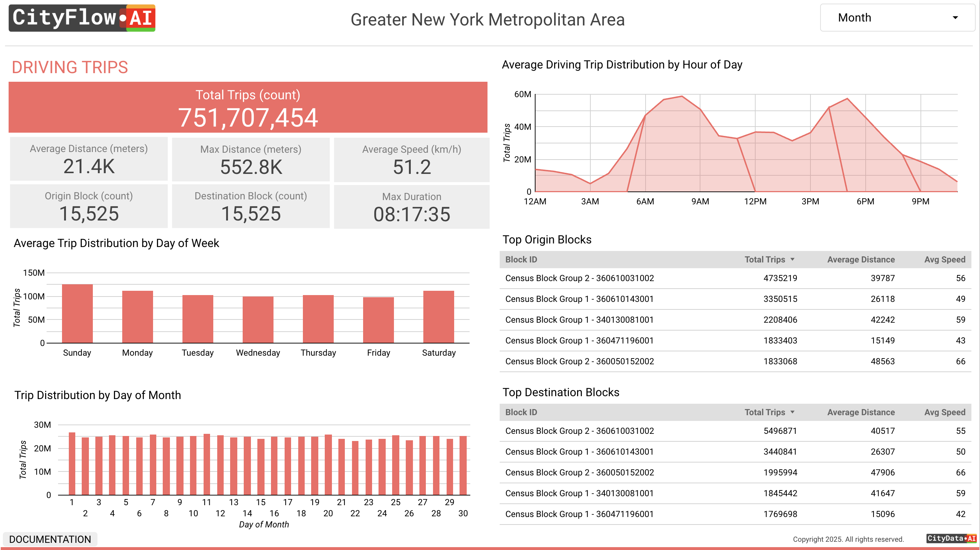Click the Trip Distribution by Day of Month title
The width and height of the screenshot is (980, 550).
(x=97, y=395)
